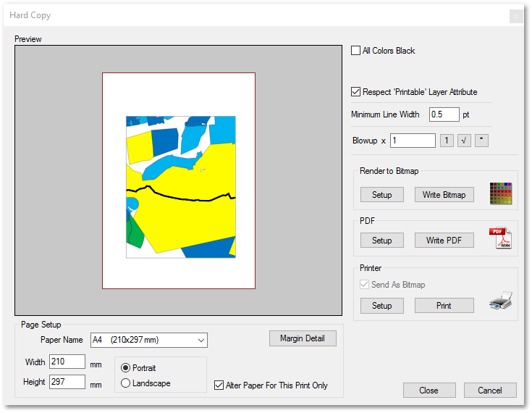532x413 pixels.
Task: Toggle Send As Bitmap checkbox
Action: tap(364, 284)
